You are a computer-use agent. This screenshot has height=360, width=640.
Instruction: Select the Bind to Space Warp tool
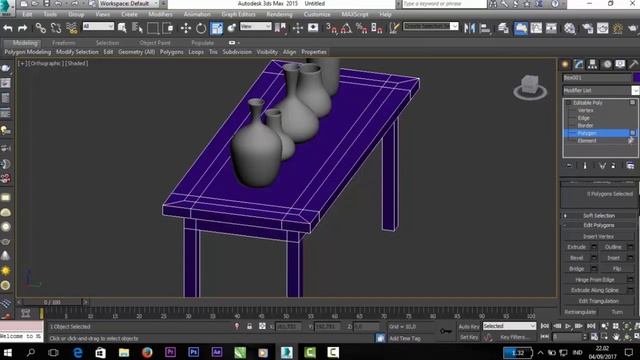71,28
